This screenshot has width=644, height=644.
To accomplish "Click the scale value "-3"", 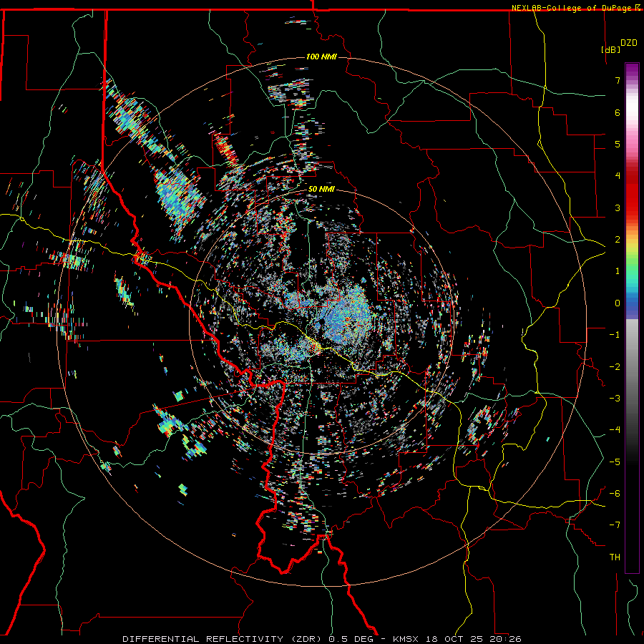I will click(615, 399).
